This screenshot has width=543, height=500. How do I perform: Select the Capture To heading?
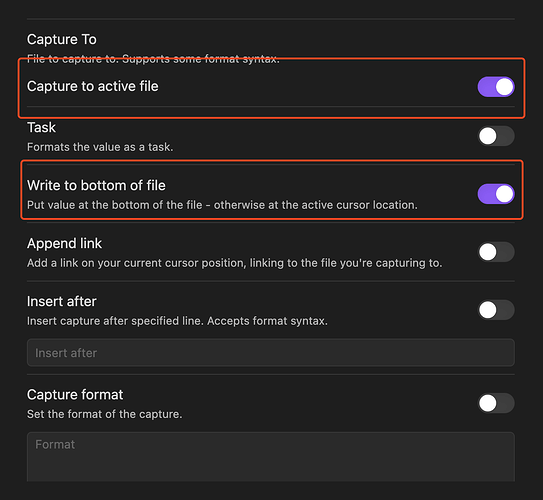point(62,39)
